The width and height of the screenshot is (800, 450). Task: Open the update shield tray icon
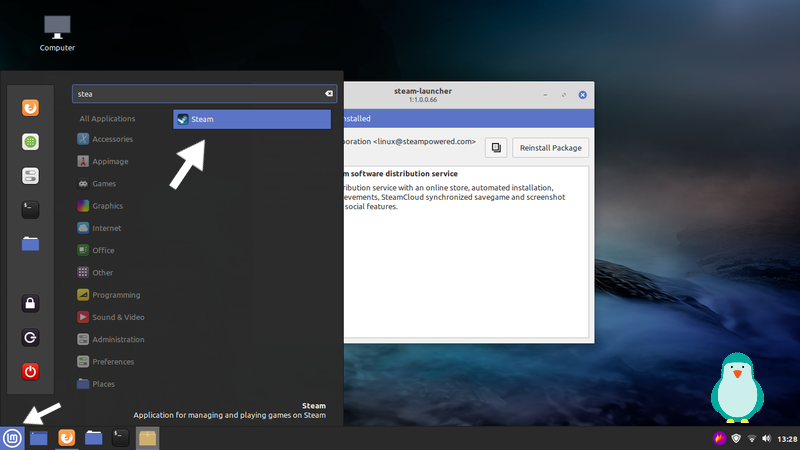pos(736,438)
